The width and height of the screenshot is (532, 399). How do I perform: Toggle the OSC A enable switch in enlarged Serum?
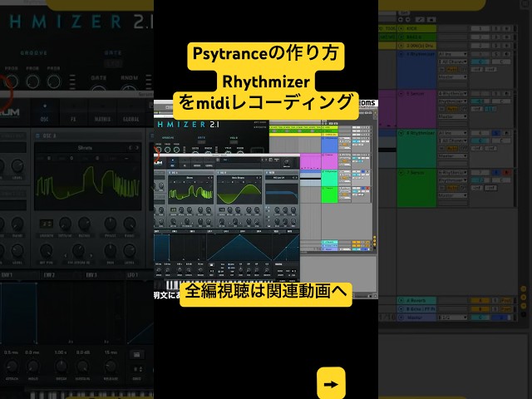(x=37, y=135)
